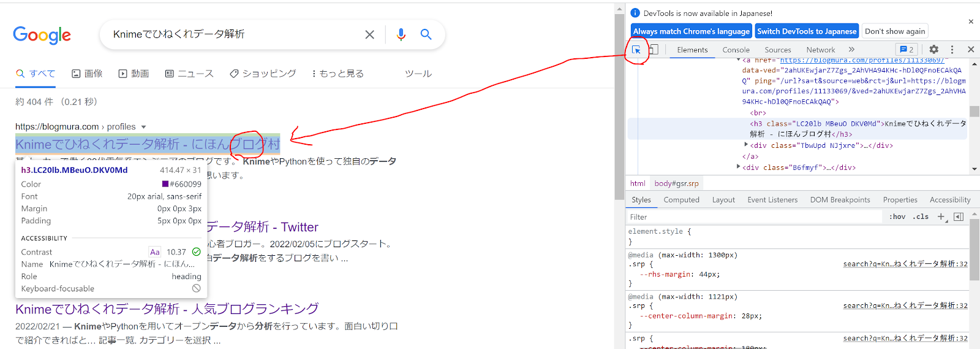Open the DevTools three-dot customize menu

pyautogui.click(x=952, y=50)
